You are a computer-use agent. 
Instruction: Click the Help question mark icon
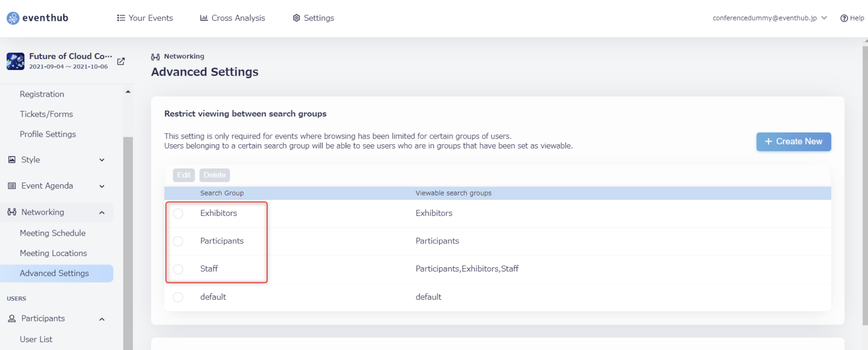[x=844, y=18]
